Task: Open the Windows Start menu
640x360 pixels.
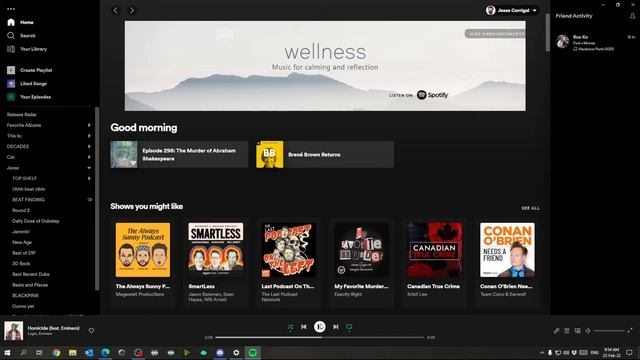Action: click(x=7, y=352)
